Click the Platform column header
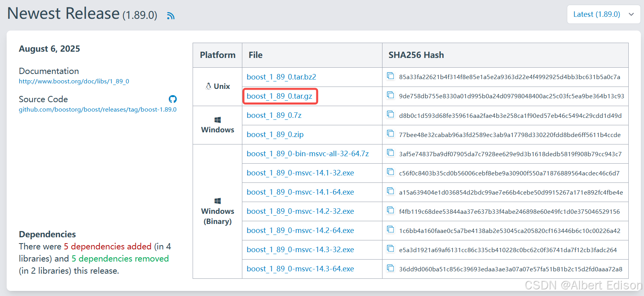 (218, 55)
